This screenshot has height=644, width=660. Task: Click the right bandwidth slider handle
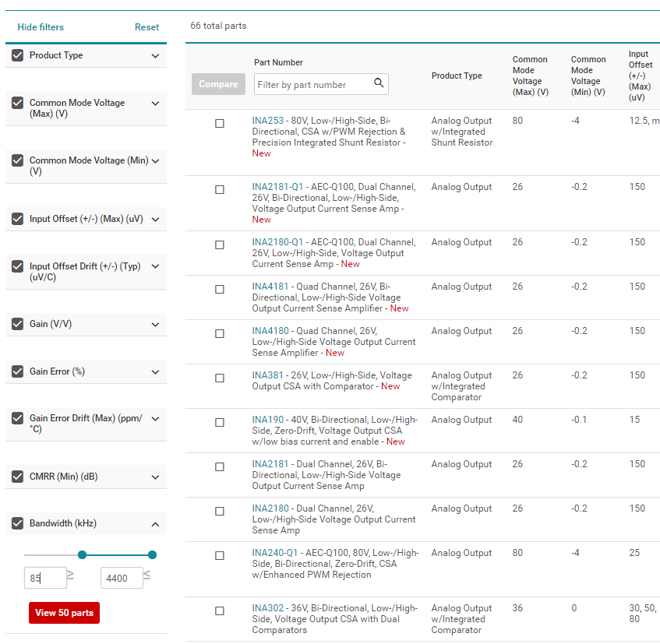pos(153,554)
